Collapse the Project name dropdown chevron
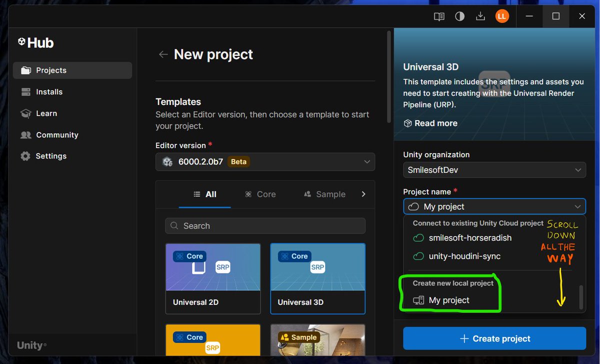 pos(577,206)
